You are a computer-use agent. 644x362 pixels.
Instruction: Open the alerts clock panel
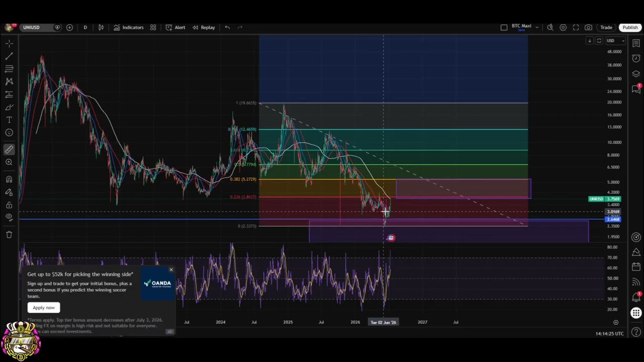(x=636, y=58)
